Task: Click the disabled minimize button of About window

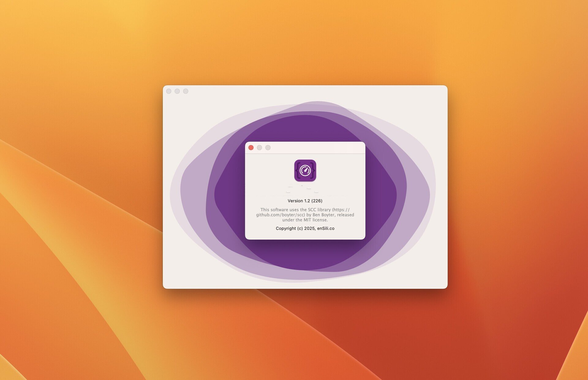Action: point(259,148)
